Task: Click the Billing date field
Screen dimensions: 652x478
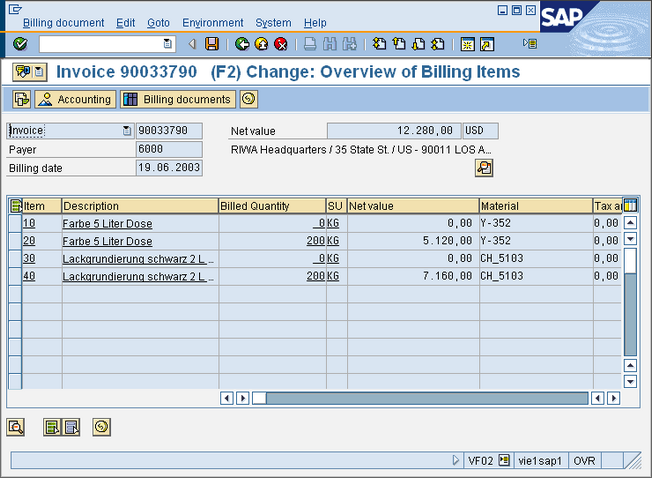Action: [x=169, y=168]
